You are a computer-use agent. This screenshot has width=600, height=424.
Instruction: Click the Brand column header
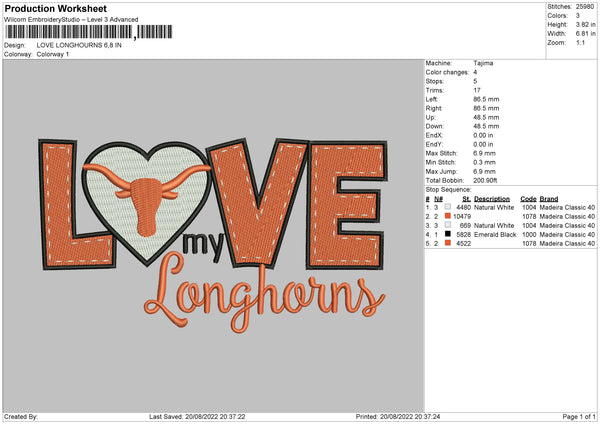click(549, 199)
